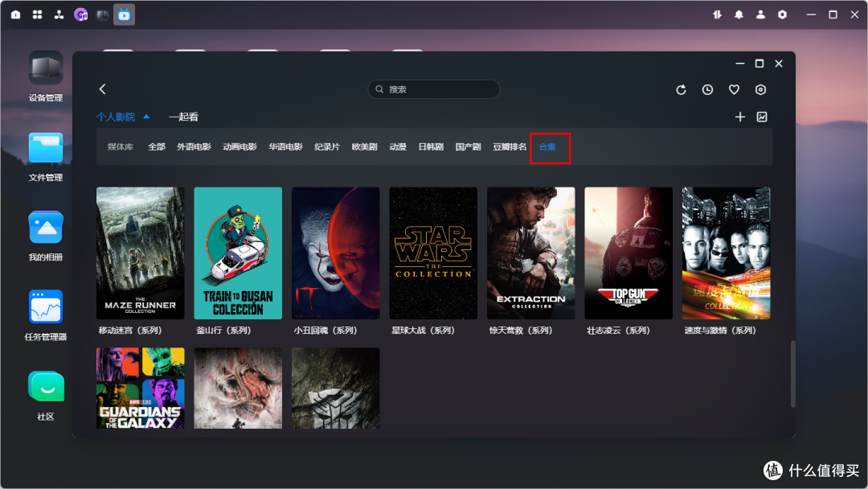Screen dimensions: 868x489
Task: Click the search box in the cinema window
Action: pyautogui.click(x=433, y=89)
